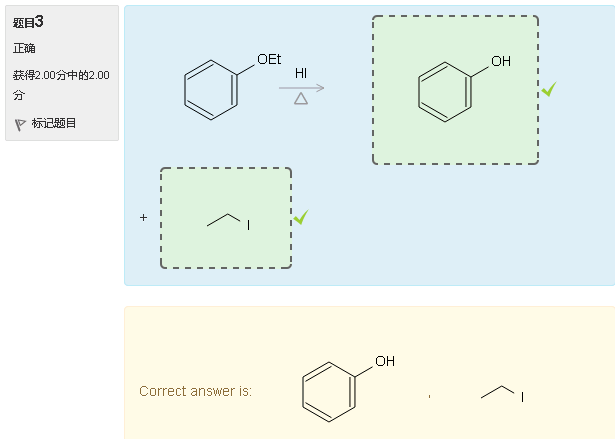615x439 pixels.
Task: Click the 正确 status text
Action: coord(24,48)
